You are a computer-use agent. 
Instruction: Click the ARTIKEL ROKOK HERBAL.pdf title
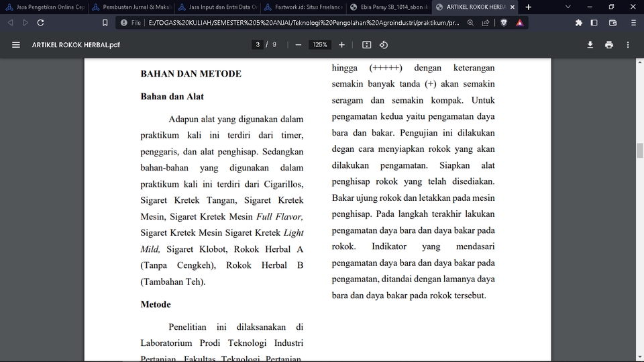(76, 45)
